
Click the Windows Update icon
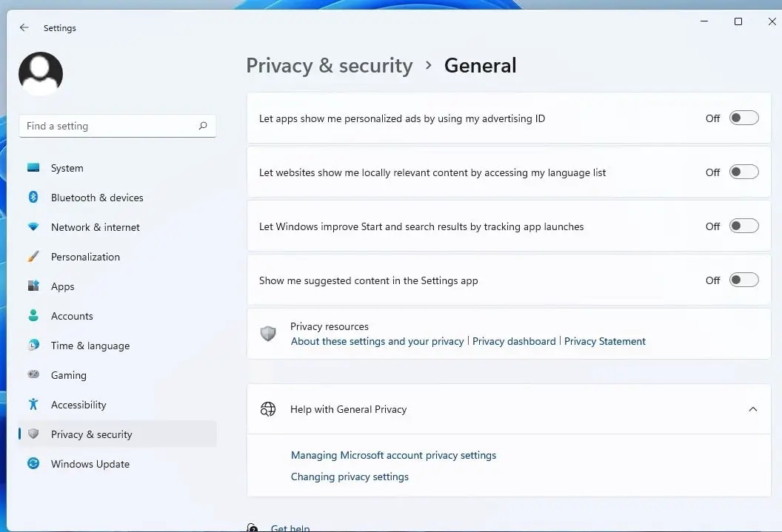[33, 464]
